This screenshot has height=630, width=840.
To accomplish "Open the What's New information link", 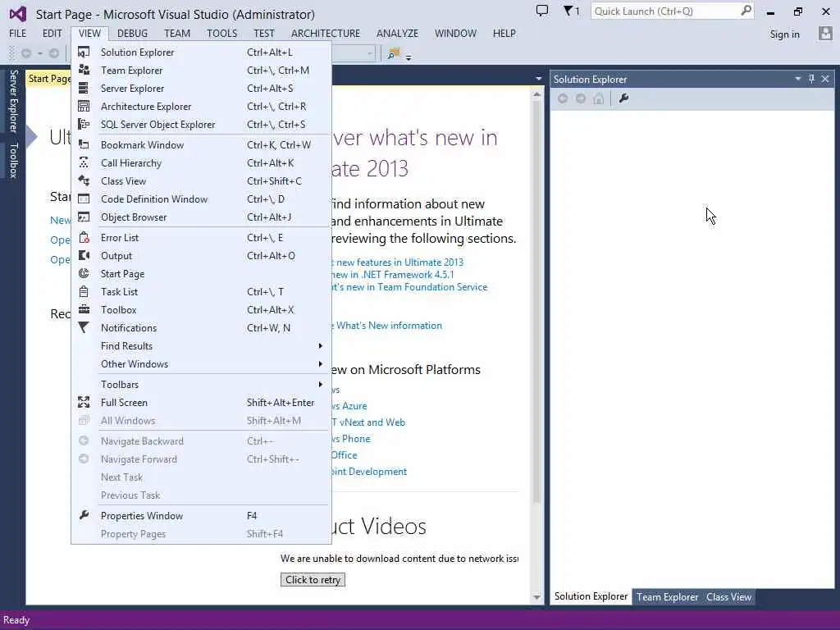I will tap(387, 325).
